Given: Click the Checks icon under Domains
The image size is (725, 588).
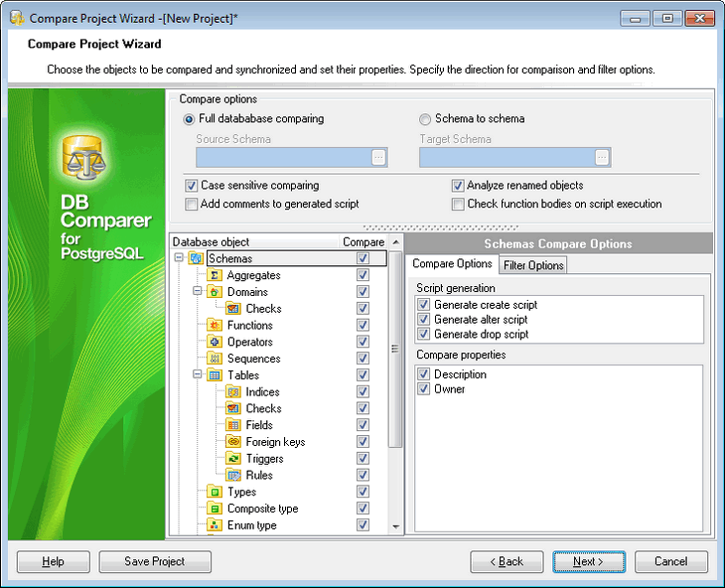Looking at the screenshot, I should click(233, 308).
